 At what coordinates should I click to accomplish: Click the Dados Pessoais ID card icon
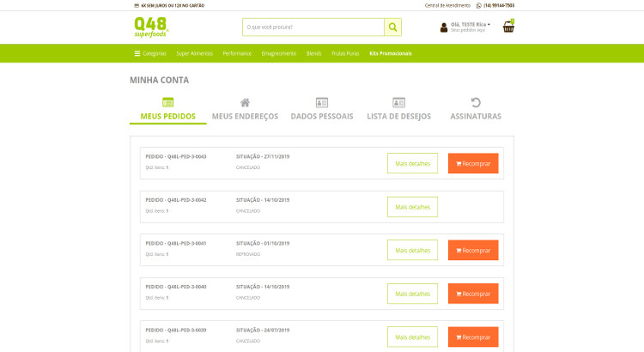[322, 102]
